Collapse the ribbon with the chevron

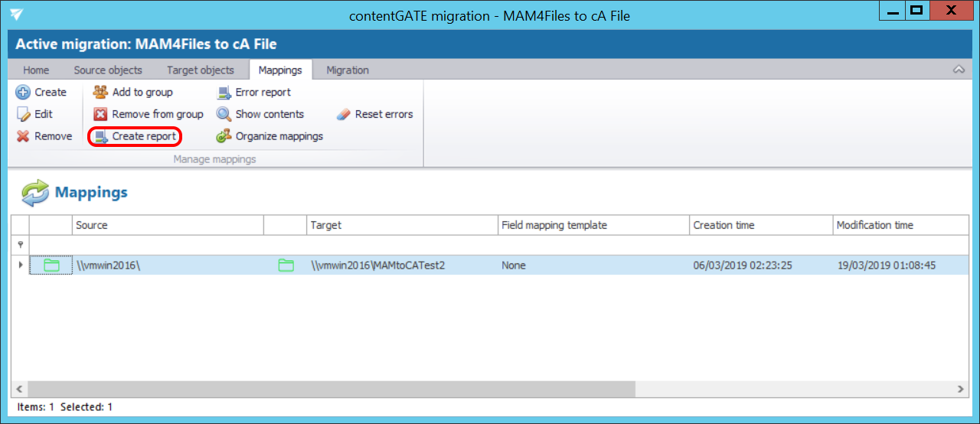(x=959, y=70)
